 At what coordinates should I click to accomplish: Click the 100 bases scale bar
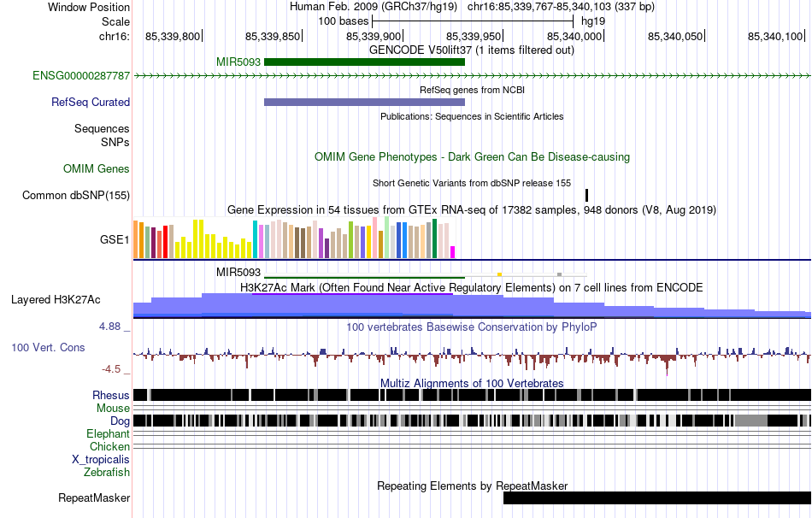click(473, 21)
